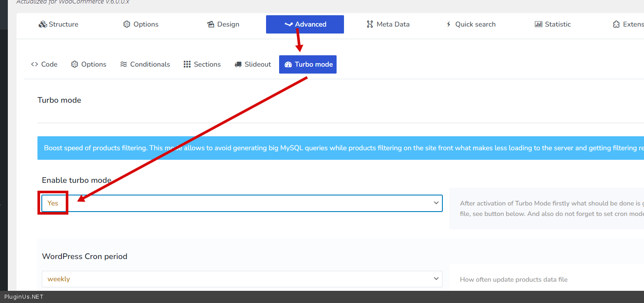Open the Enable turbo mode dropdown
The height and width of the screenshot is (303, 644).
pyautogui.click(x=242, y=203)
